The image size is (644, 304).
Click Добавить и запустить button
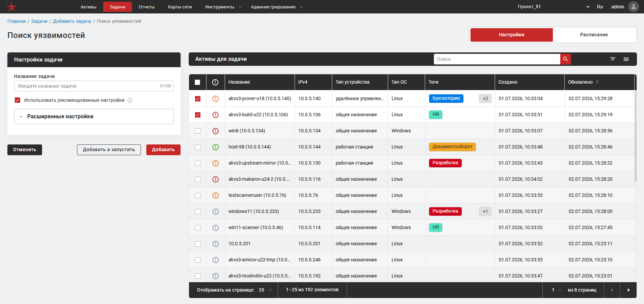[109, 150]
